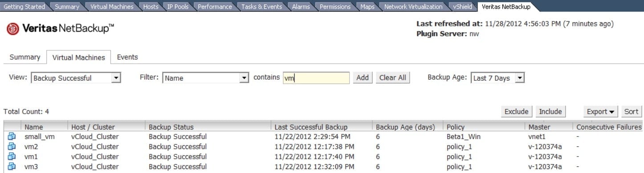Open the top-level Virtual Machines tab

[x=111, y=7]
